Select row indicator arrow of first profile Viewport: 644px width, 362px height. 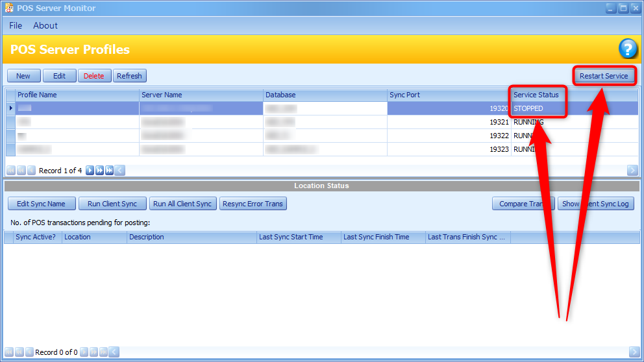[10, 108]
